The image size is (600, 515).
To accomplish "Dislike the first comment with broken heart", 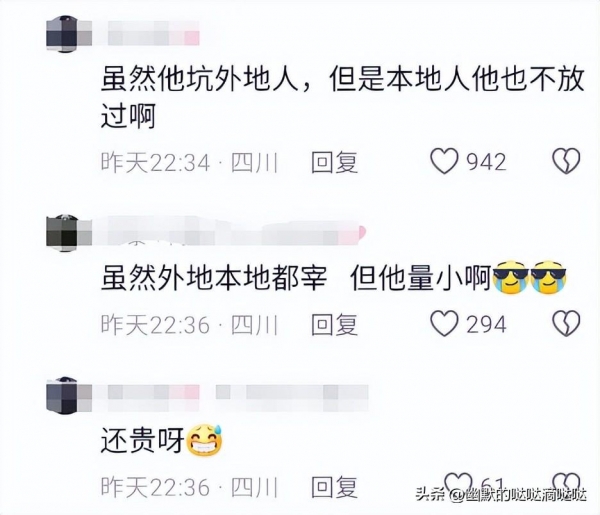I will coord(566,161).
